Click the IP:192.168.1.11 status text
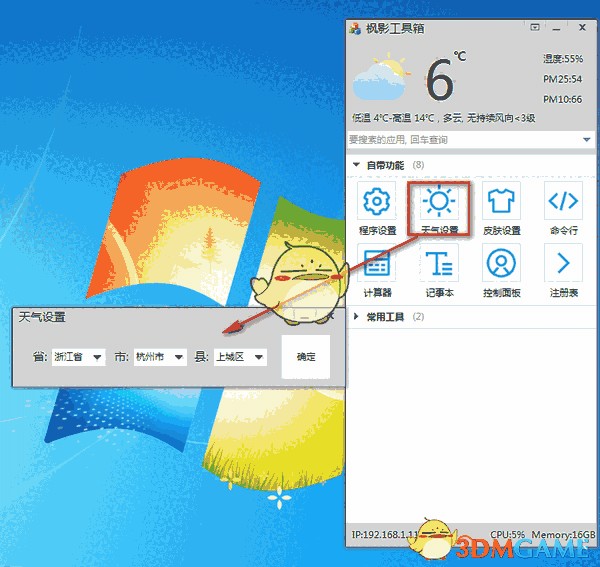The width and height of the screenshot is (600, 567). (x=385, y=534)
